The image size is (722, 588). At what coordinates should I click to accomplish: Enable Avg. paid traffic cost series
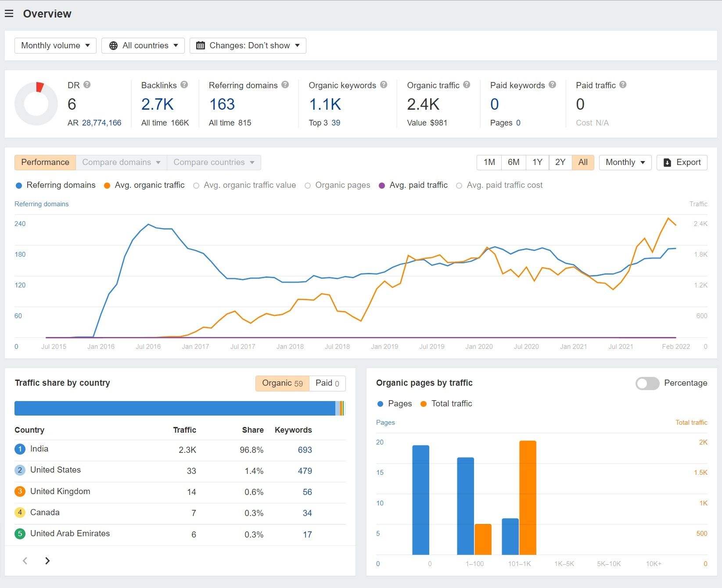click(x=499, y=185)
